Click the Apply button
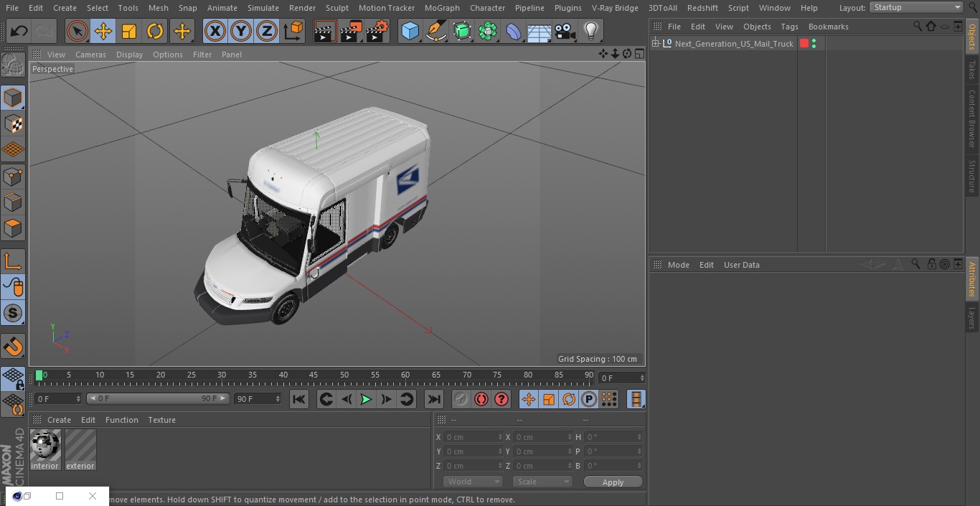Image resolution: width=980 pixels, height=506 pixels. tap(613, 482)
